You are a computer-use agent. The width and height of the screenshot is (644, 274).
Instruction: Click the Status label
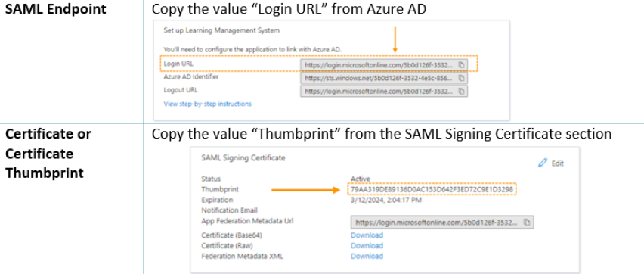[x=211, y=179]
